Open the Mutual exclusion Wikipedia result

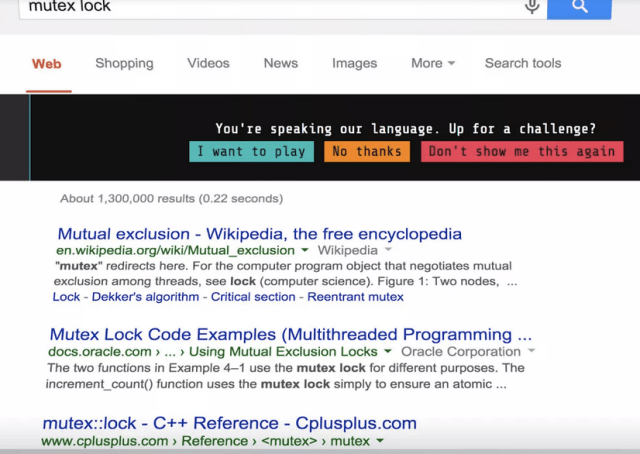[260, 234]
